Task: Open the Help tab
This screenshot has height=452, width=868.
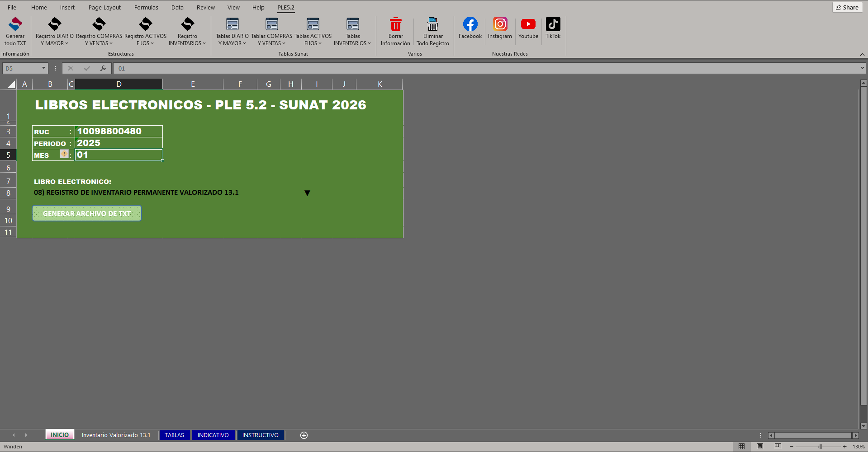Action: click(258, 7)
